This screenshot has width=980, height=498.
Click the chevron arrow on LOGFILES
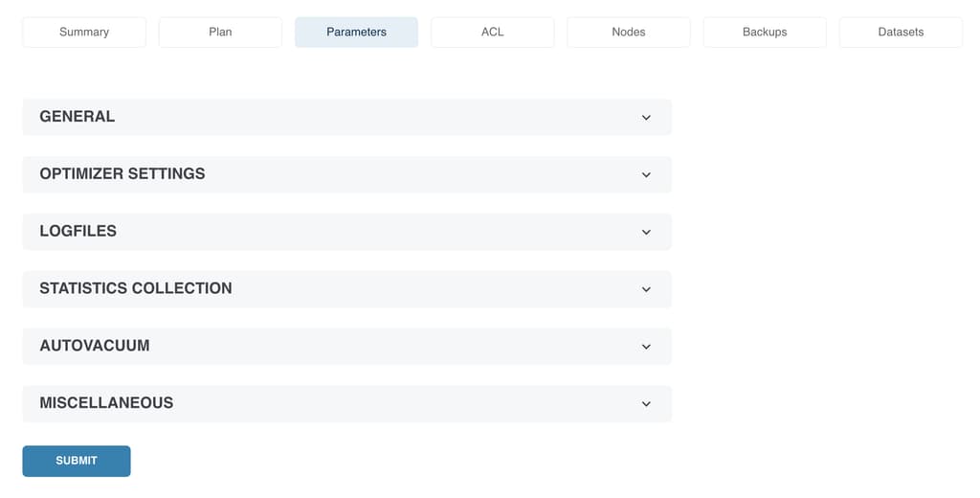pos(646,232)
